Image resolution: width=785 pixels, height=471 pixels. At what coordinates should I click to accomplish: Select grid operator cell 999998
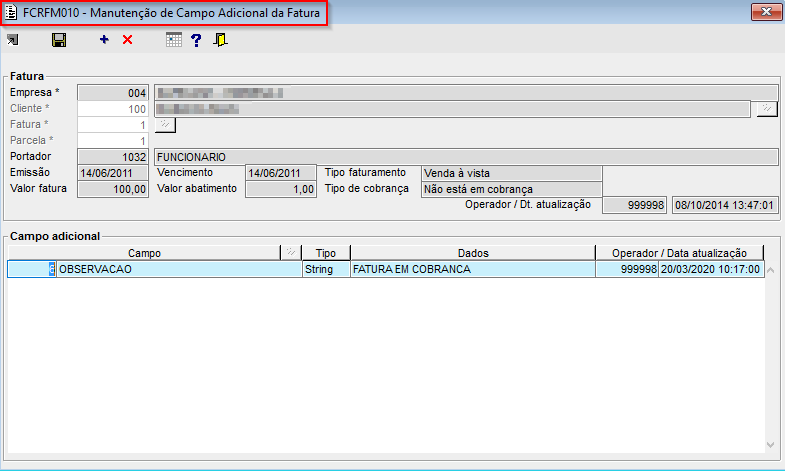627,269
